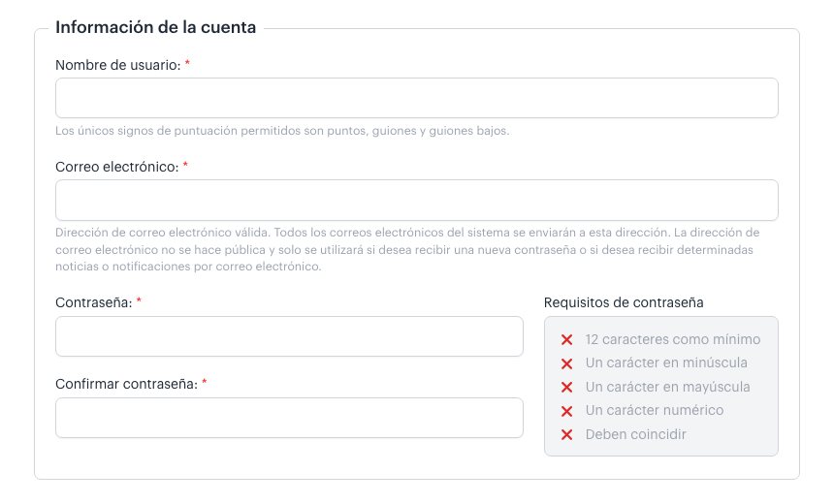Viewport: 834px width, 504px height.
Task: Select the Contraseña password field
Action: 289,336
